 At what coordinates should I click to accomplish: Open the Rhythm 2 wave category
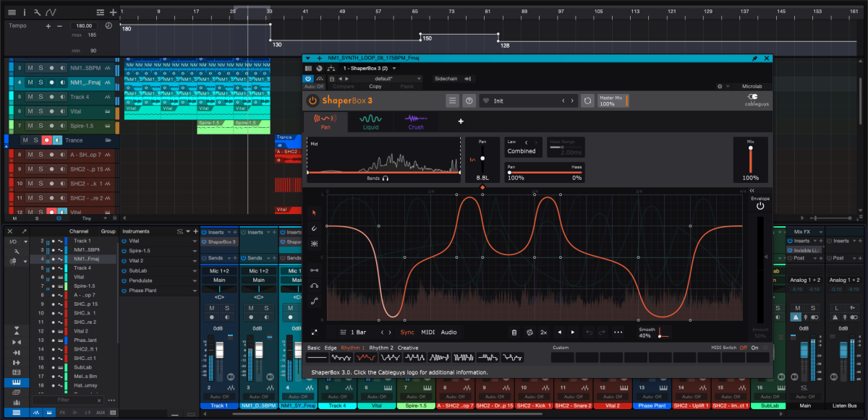[381, 348]
